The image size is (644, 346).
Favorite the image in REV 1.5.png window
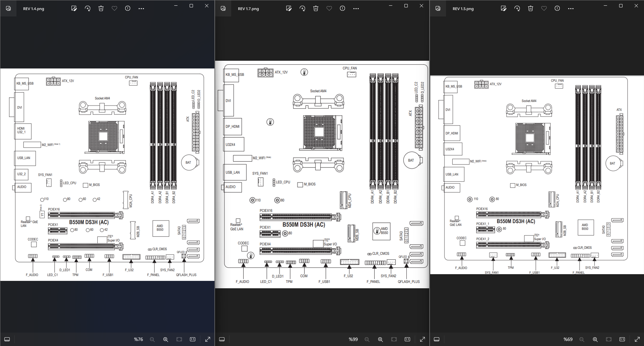click(544, 8)
